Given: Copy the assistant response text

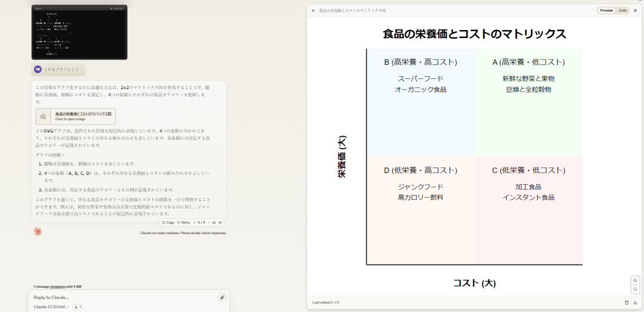Looking at the screenshot, I should point(169,222).
